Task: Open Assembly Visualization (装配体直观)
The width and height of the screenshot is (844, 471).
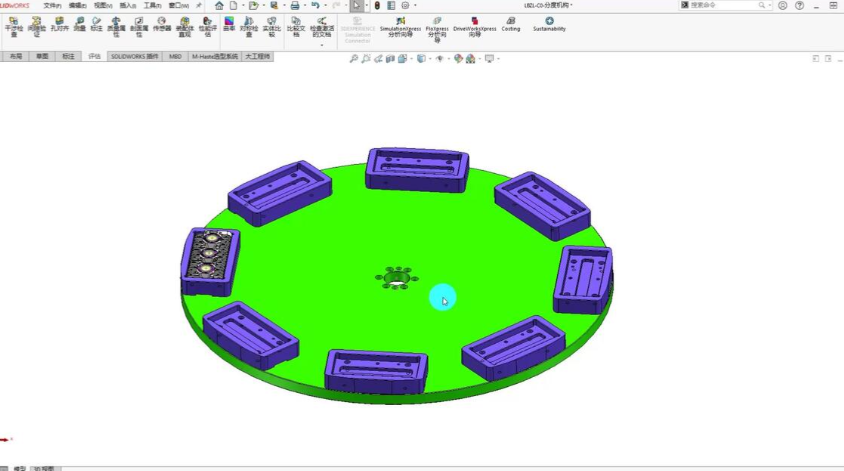Action: click(185, 26)
